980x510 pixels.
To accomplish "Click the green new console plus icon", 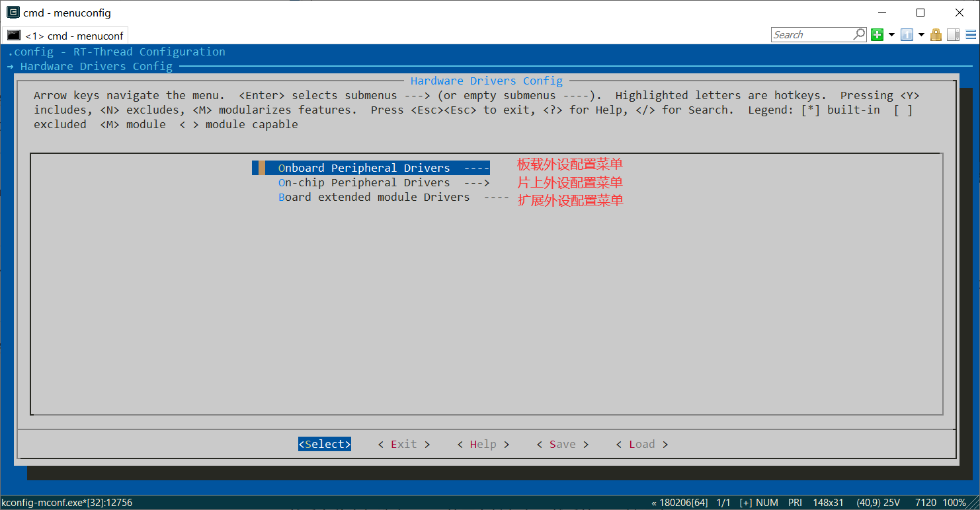I will tap(877, 35).
